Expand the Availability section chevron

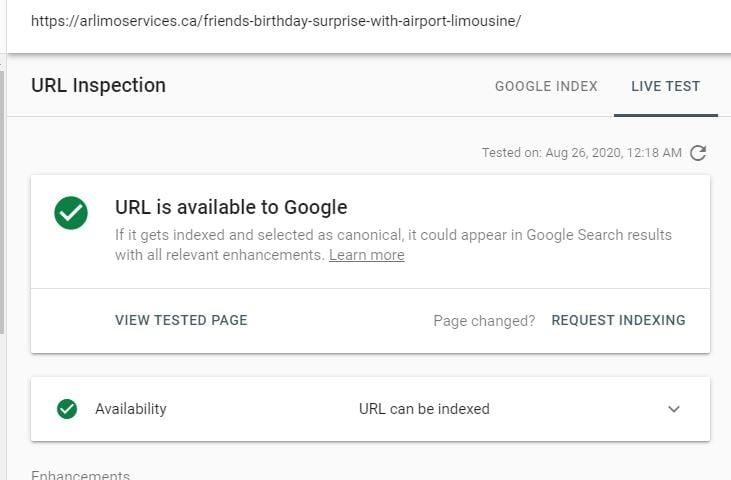[674, 409]
